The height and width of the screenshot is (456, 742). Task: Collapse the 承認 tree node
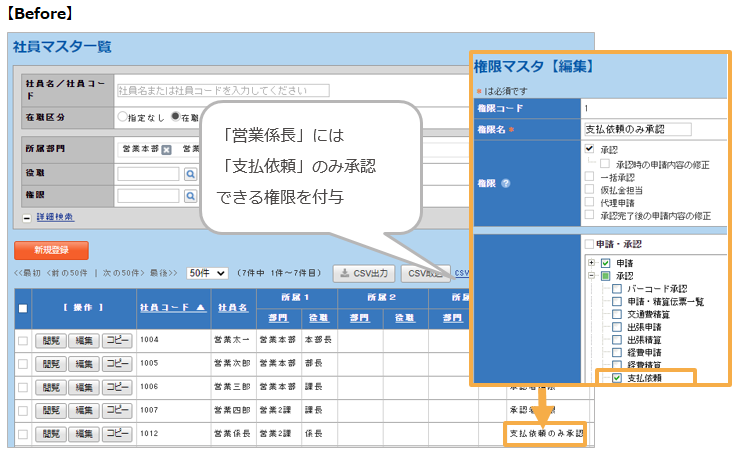(591, 275)
